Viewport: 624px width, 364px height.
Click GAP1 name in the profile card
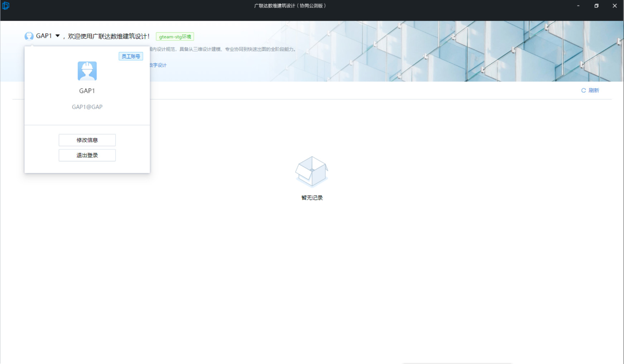point(87,91)
